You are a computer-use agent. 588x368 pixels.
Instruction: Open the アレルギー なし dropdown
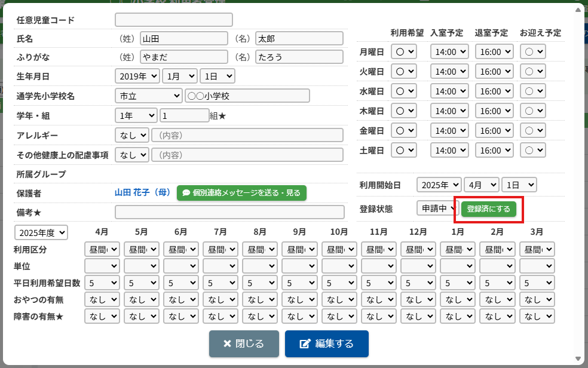pos(131,135)
